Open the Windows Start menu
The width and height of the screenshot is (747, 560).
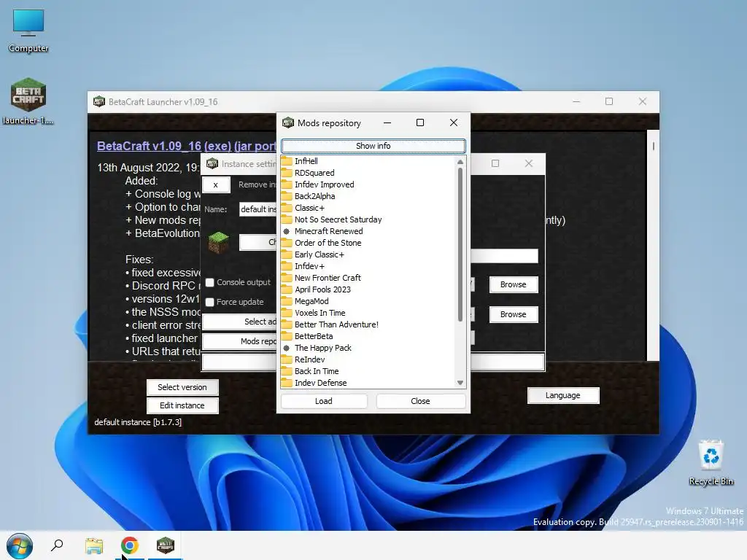click(x=20, y=545)
